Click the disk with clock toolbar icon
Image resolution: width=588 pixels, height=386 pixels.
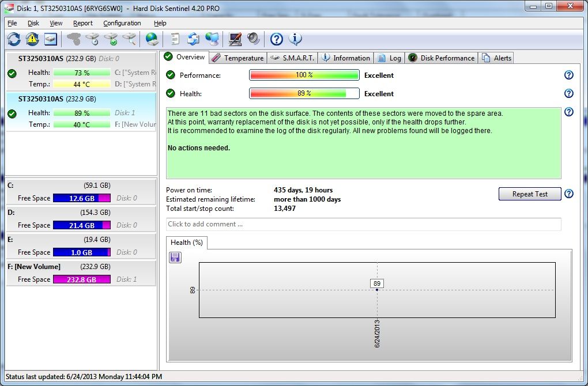[92, 39]
